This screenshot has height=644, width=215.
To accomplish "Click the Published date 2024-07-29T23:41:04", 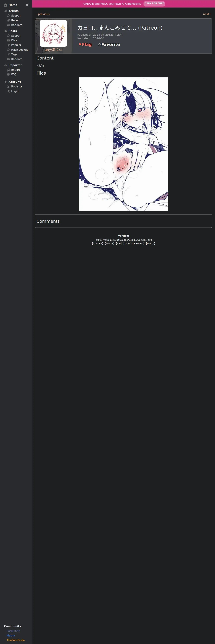I will [x=108, y=35].
